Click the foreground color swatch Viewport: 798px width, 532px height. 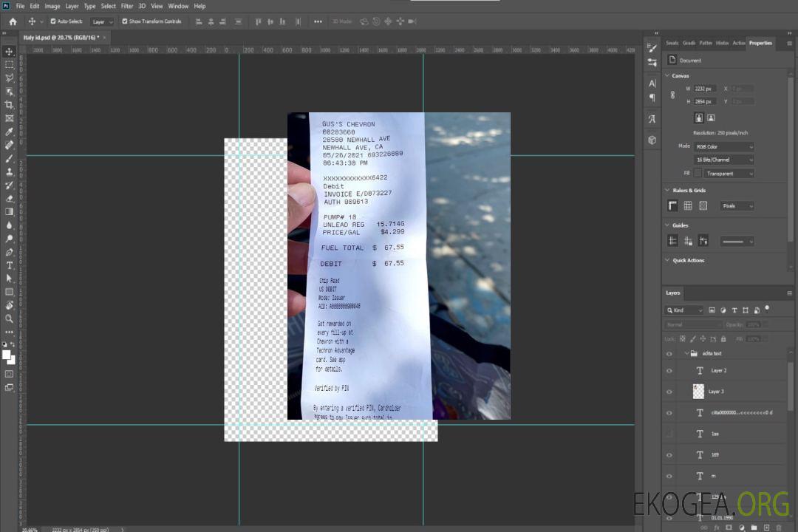click(x=7, y=355)
